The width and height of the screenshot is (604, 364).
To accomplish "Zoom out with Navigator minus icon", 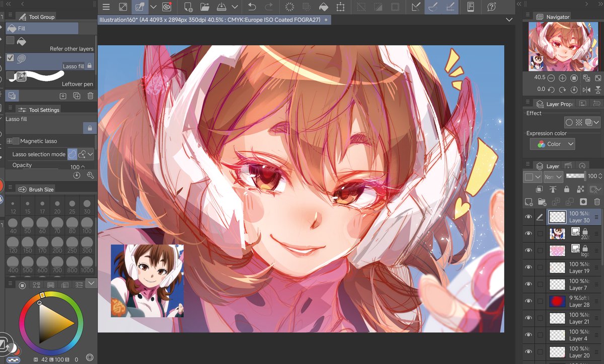I will click(x=551, y=78).
